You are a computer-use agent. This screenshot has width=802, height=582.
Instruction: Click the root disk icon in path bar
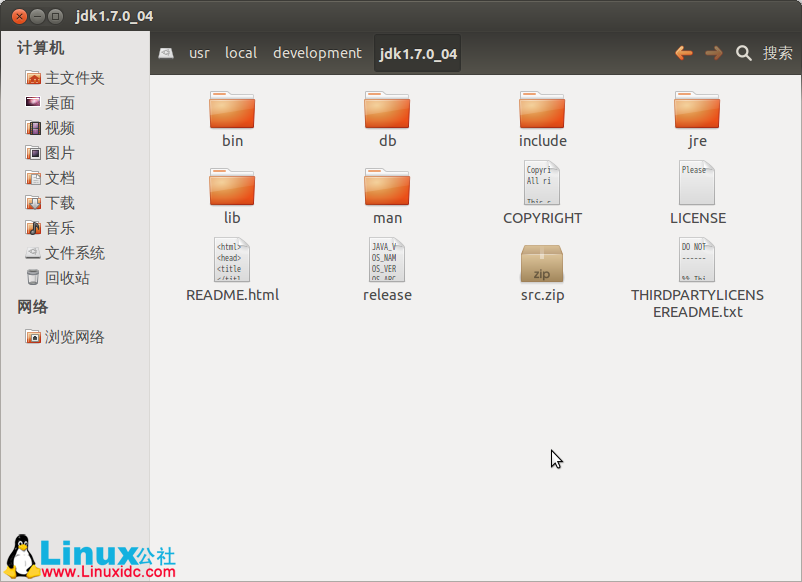click(166, 53)
